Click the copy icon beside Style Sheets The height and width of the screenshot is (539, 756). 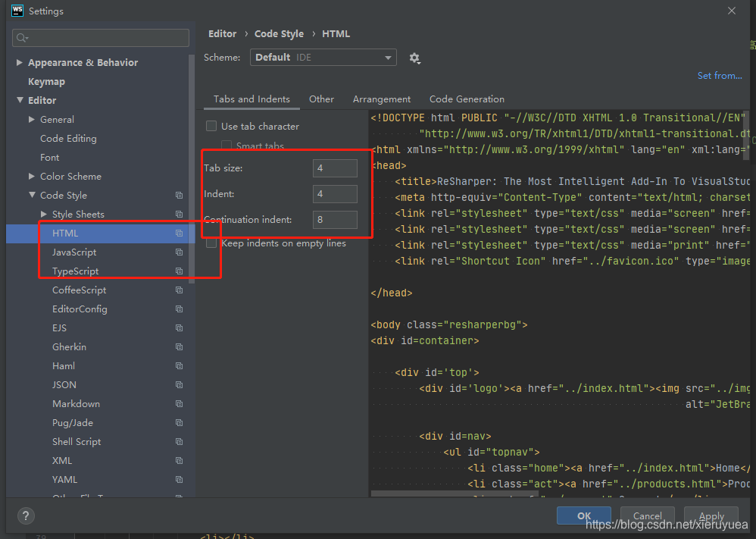point(179,215)
